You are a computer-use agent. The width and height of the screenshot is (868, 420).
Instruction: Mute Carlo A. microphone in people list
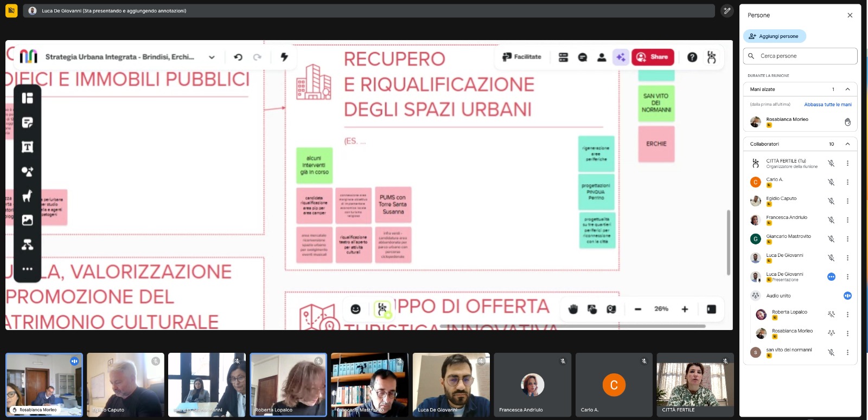831,182
